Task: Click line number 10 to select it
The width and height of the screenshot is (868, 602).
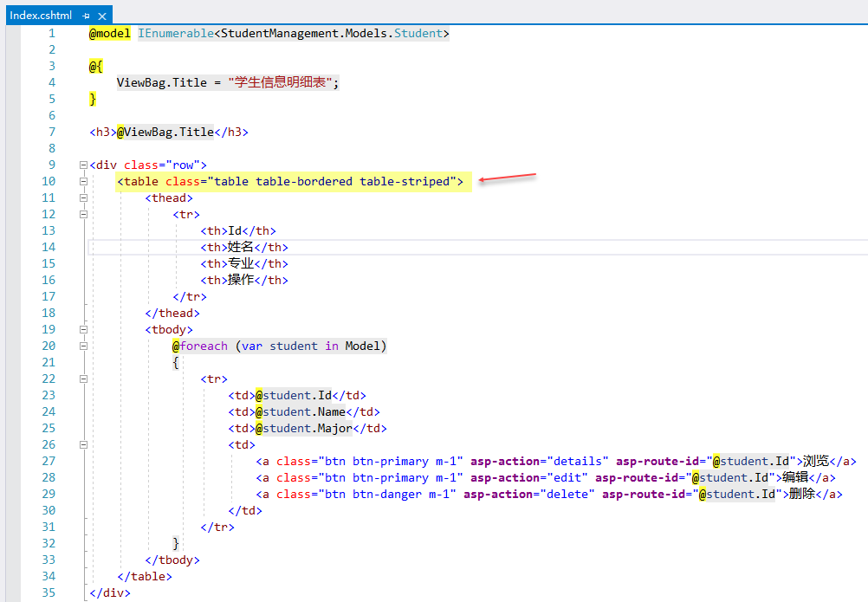Action: point(49,181)
